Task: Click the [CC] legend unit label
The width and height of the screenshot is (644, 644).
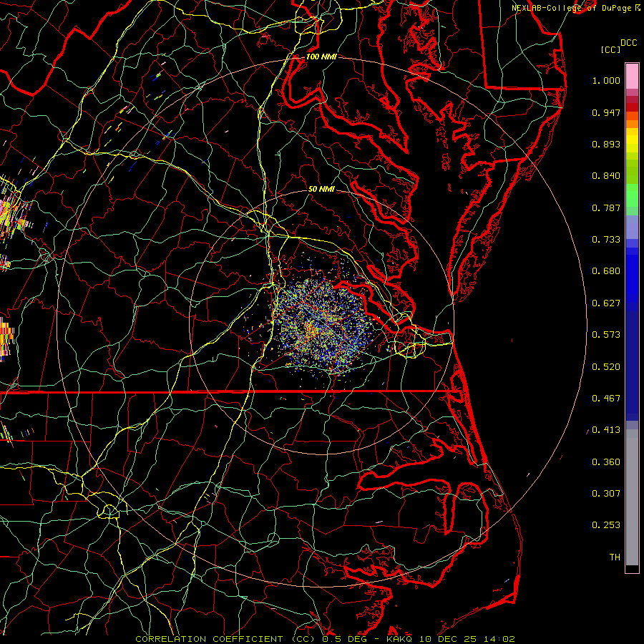Action: point(610,49)
